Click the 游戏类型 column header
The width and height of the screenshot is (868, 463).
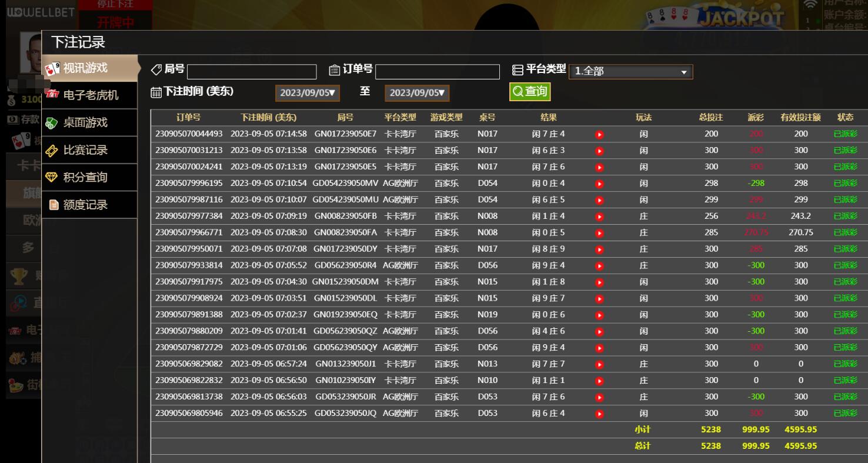(446, 118)
